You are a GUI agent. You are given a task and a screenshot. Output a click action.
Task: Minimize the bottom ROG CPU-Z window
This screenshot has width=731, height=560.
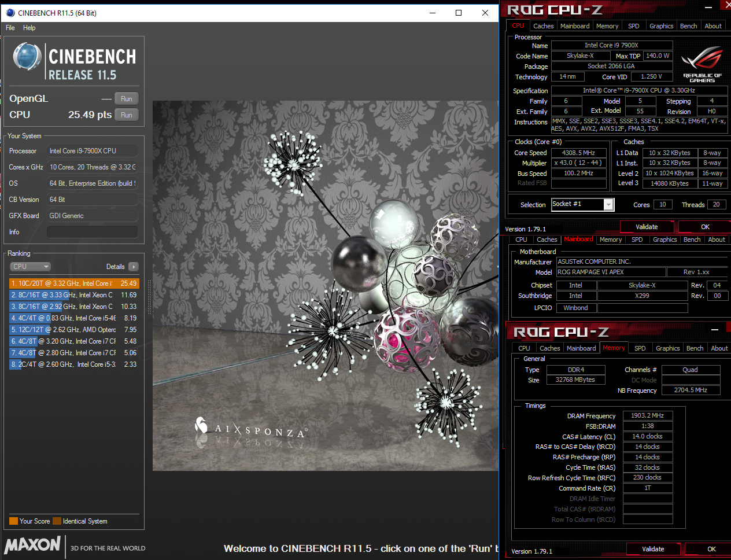pos(715,330)
